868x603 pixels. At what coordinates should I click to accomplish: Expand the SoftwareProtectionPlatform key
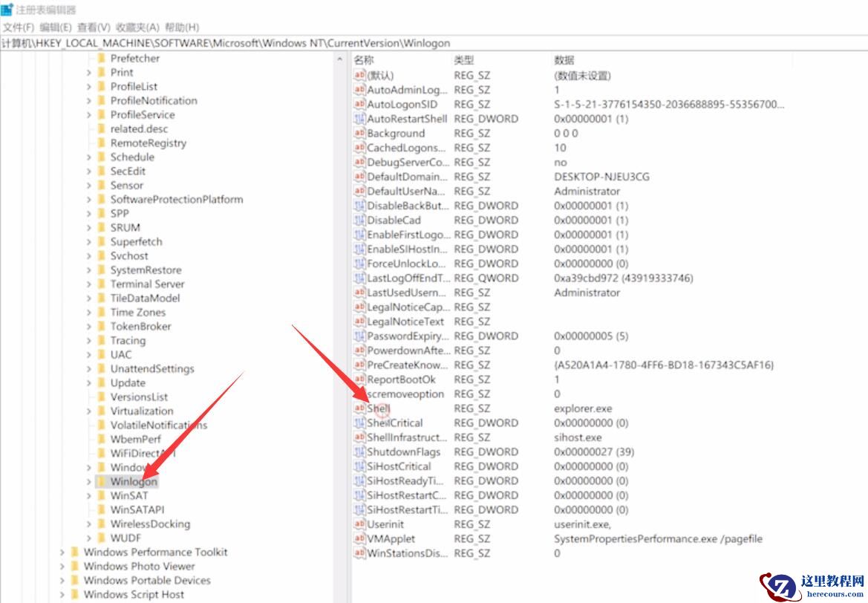coord(88,199)
